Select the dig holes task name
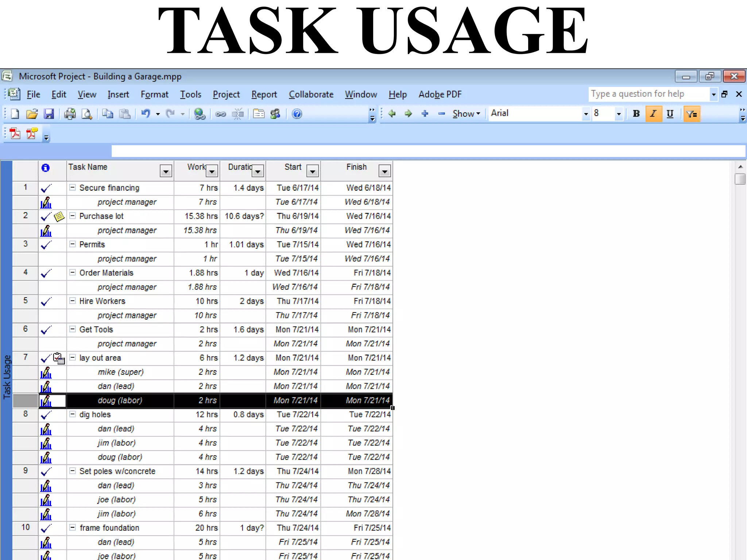The height and width of the screenshot is (560, 747). (x=95, y=415)
